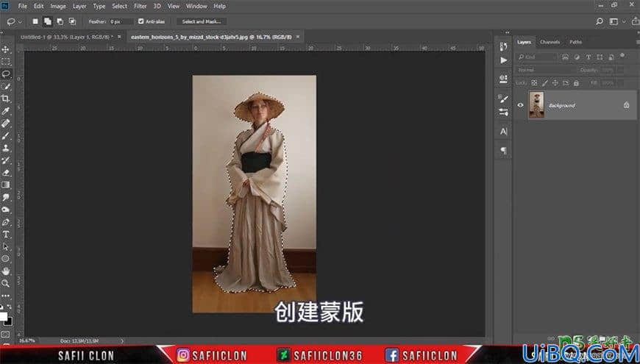Select the Brush tool
Screen dimensions: 640x364
pyautogui.click(x=6, y=135)
